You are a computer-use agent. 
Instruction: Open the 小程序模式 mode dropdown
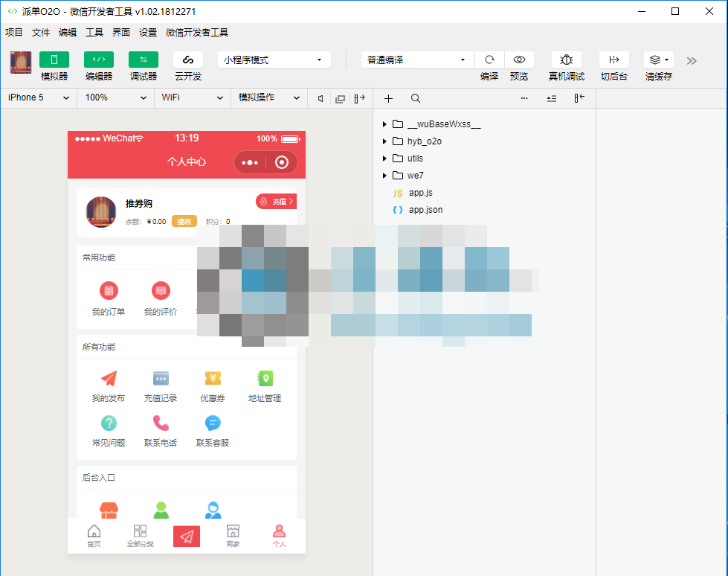click(x=274, y=60)
